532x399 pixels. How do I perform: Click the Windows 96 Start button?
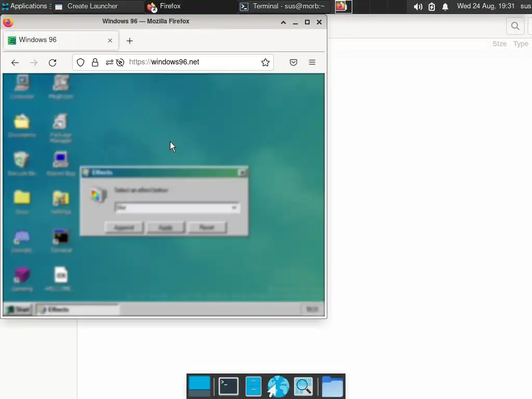point(18,310)
